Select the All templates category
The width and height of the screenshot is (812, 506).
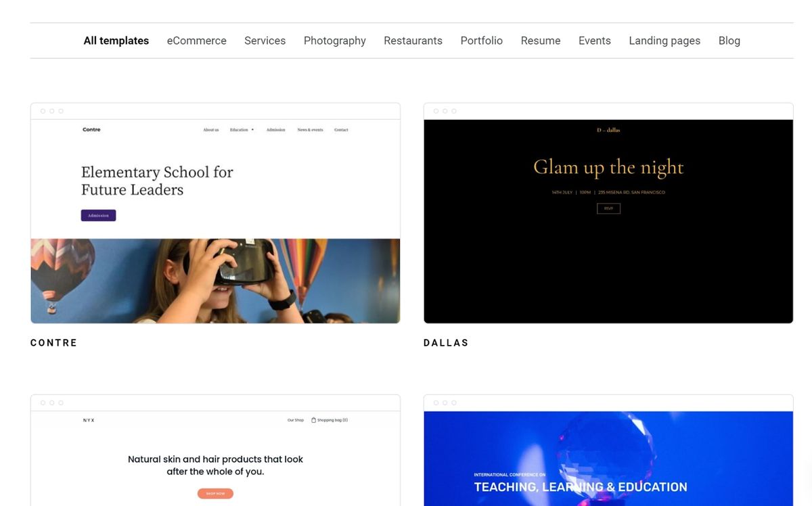click(x=116, y=41)
